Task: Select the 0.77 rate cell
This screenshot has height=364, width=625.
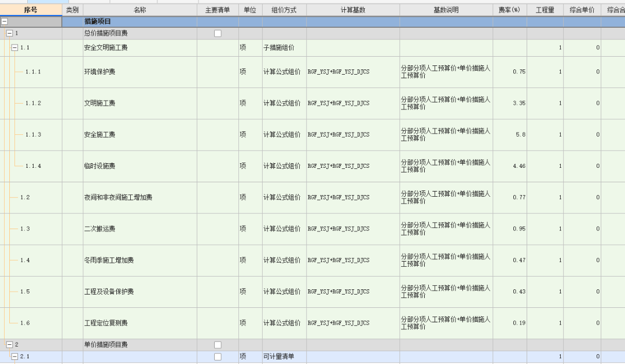Action: coord(510,197)
